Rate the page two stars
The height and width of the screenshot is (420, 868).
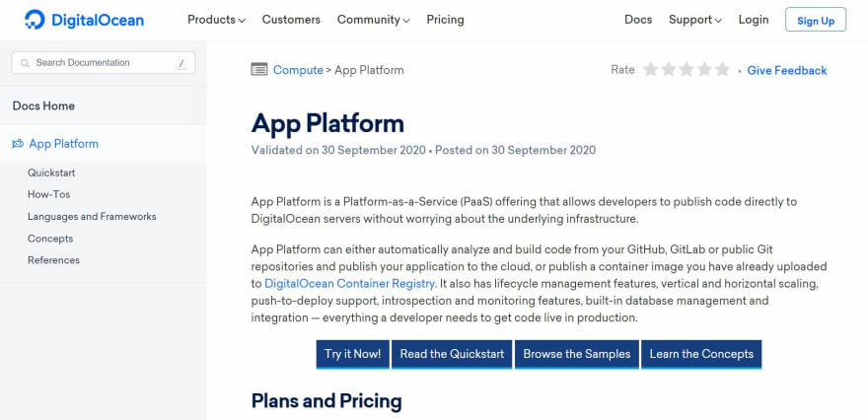tap(669, 70)
